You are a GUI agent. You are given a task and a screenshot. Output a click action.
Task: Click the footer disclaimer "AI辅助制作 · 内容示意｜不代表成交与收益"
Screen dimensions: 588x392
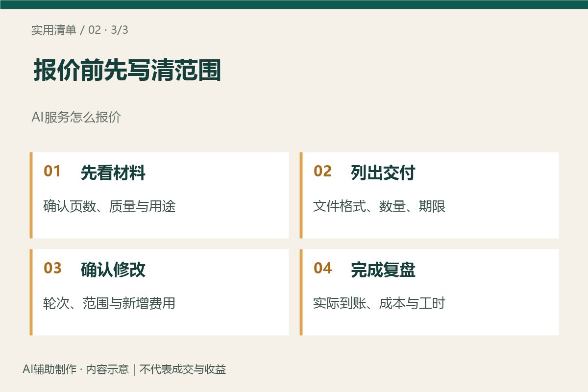coord(124,369)
